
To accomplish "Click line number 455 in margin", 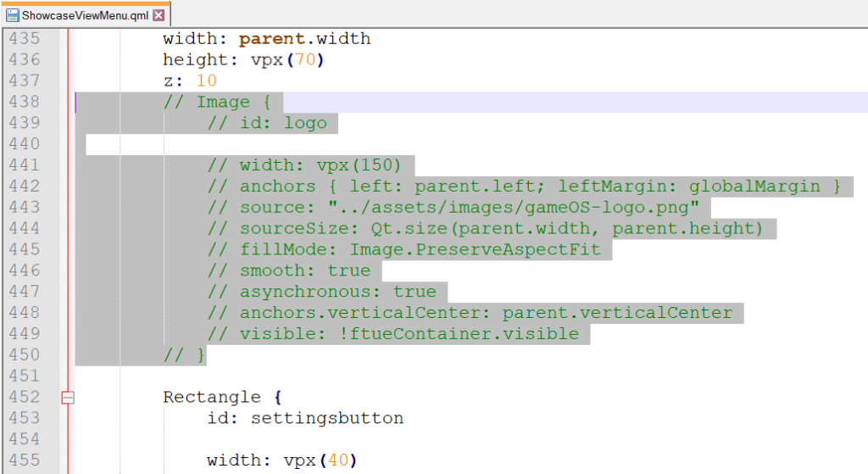I will pos(25,460).
